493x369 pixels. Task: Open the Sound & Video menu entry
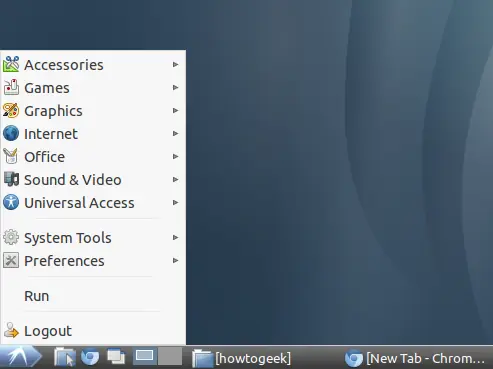[93, 179]
